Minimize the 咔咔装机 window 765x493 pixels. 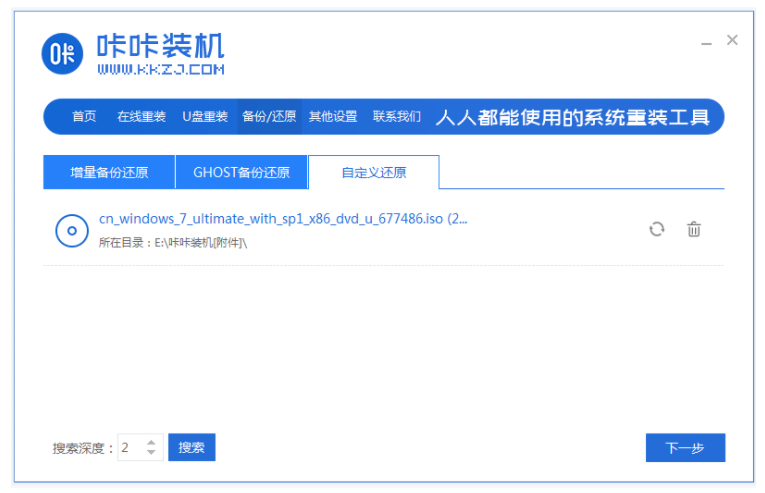707,41
